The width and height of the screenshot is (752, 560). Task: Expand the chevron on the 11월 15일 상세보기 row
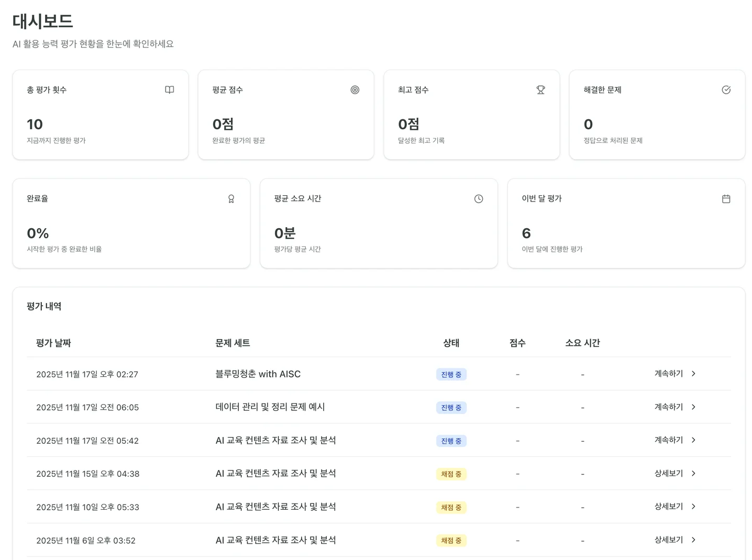[x=693, y=473]
